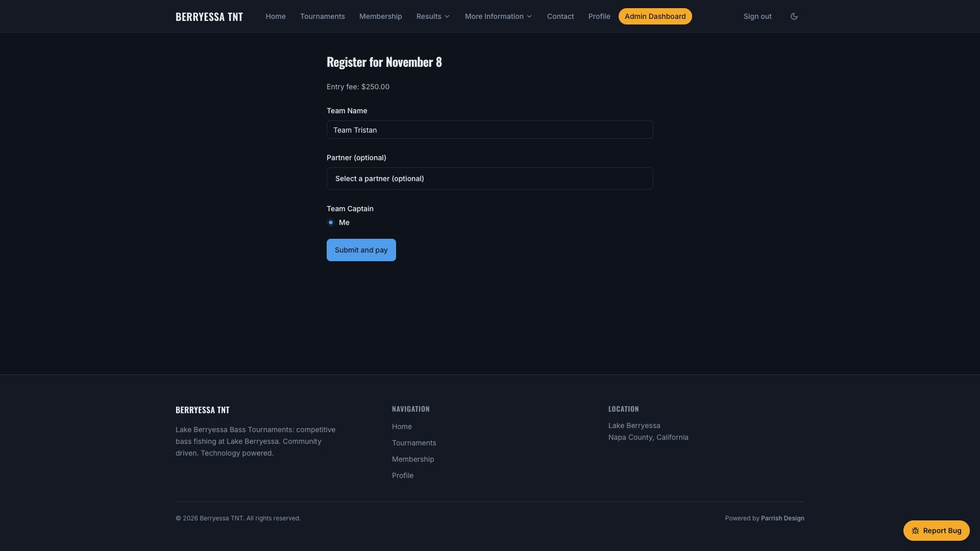Open the Contact page
The height and width of the screenshot is (551, 980).
[x=560, y=16]
